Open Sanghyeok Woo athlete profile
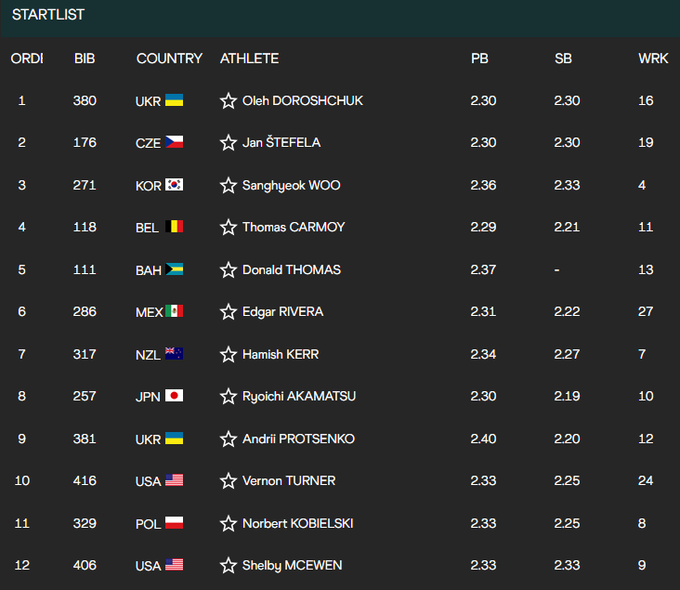 [x=284, y=185]
